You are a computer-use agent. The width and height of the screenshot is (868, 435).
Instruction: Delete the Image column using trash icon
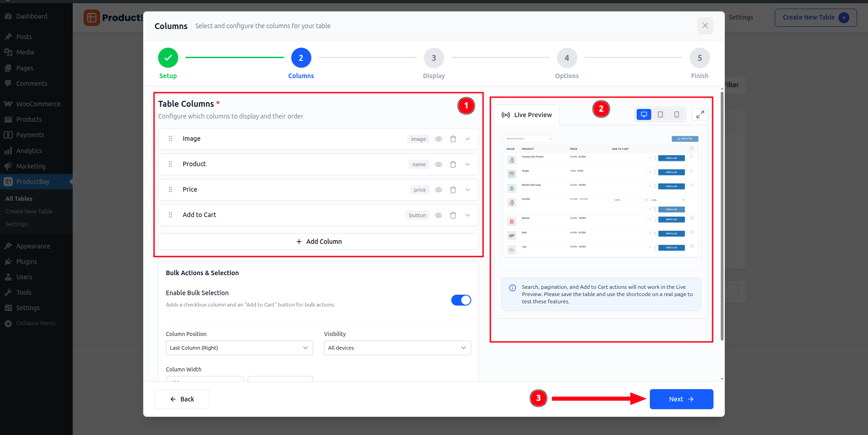pos(453,139)
